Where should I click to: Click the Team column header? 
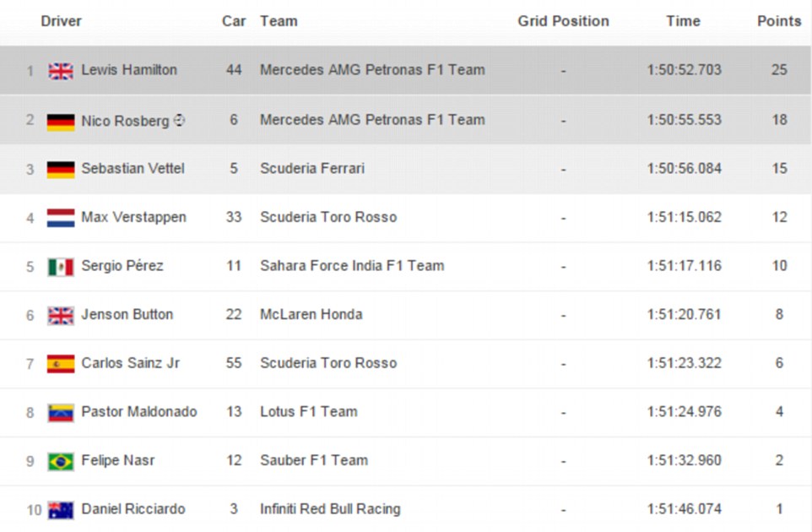click(x=279, y=21)
